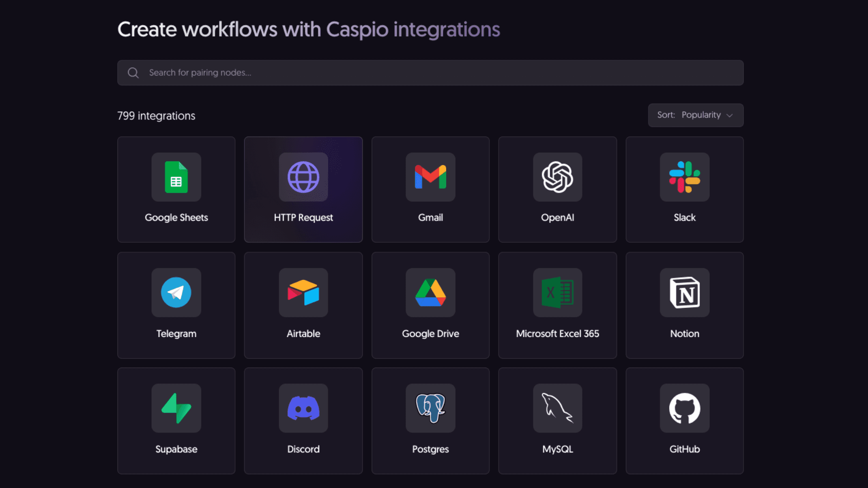Select the Airtable integration icon
868x488 pixels.
click(x=303, y=293)
